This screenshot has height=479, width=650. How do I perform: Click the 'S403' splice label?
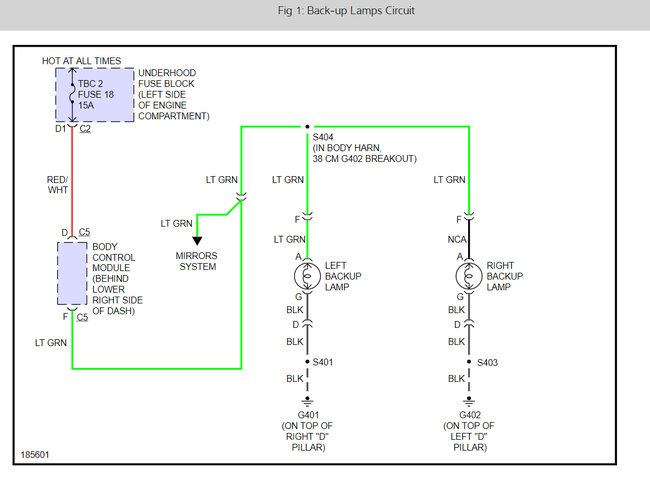point(488,363)
